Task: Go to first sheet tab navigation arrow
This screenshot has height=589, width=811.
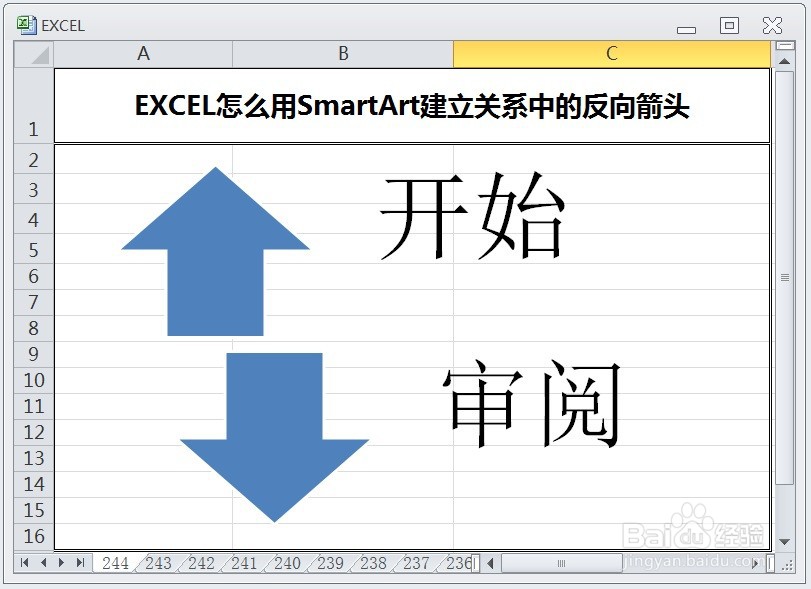Action: tap(24, 563)
